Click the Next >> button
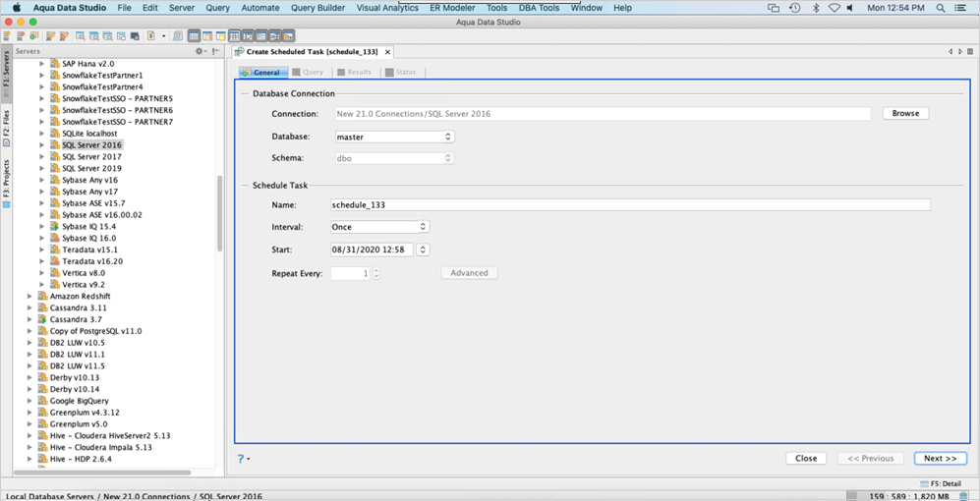This screenshot has width=980, height=501. pyautogui.click(x=940, y=458)
